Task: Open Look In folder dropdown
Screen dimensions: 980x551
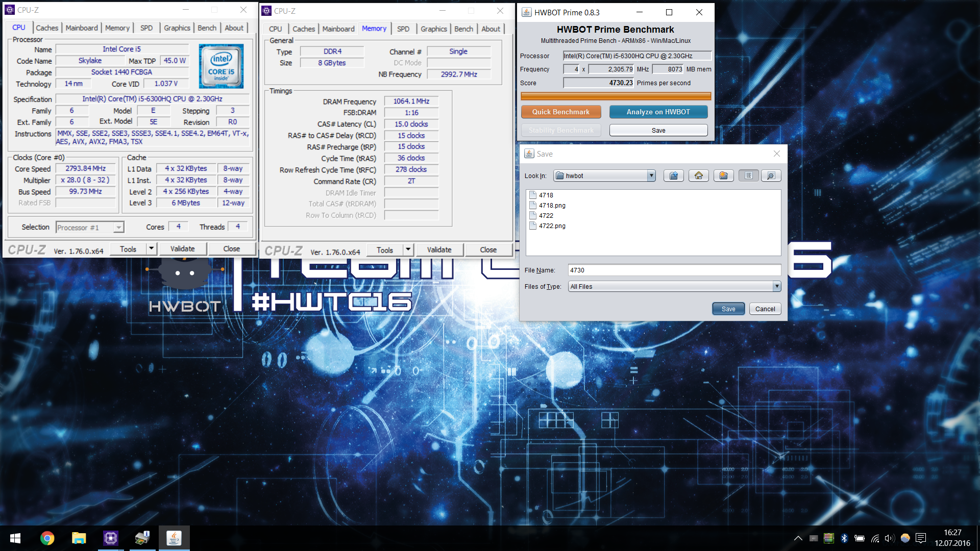Action: coord(651,176)
